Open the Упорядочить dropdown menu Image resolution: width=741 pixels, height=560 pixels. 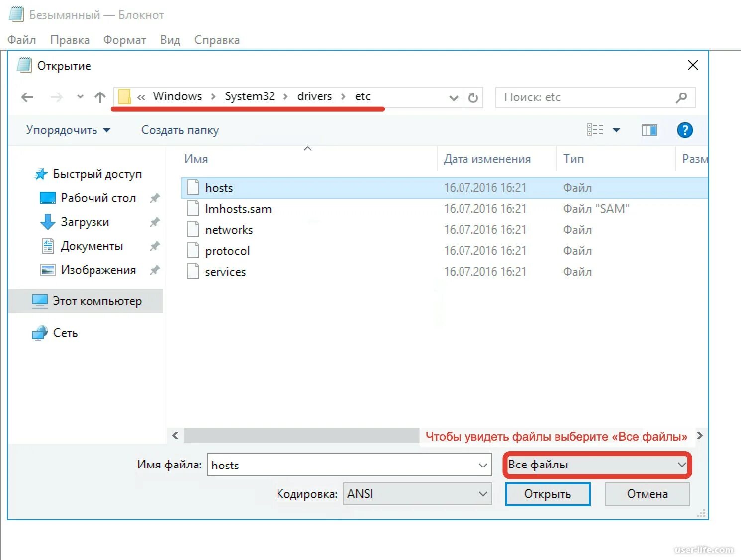coord(68,130)
